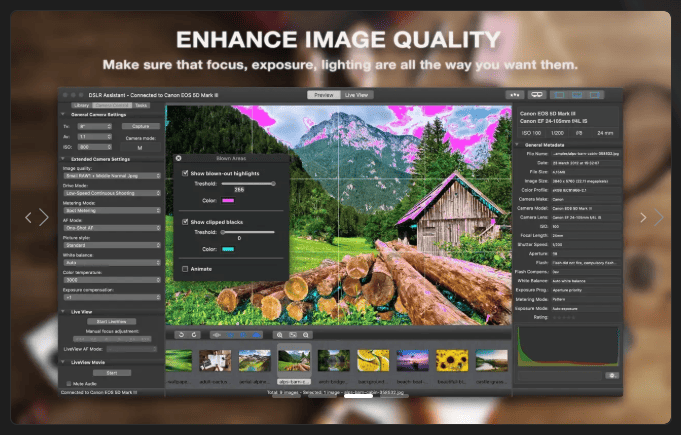The height and width of the screenshot is (435, 681).
Task: Select the castle-grass thumbnail
Action: (x=492, y=360)
